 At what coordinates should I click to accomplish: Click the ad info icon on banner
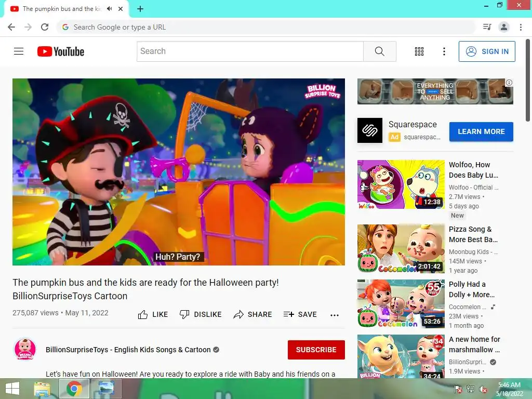(509, 83)
